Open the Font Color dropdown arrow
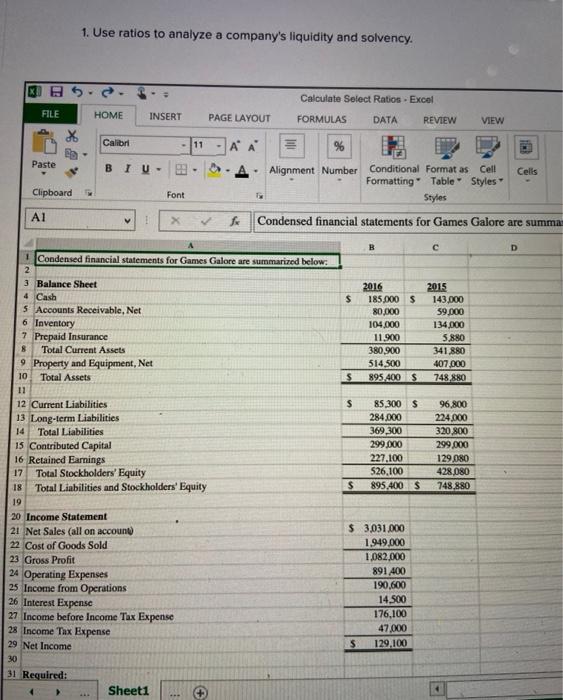This screenshot has width=563, height=700. coord(256,171)
